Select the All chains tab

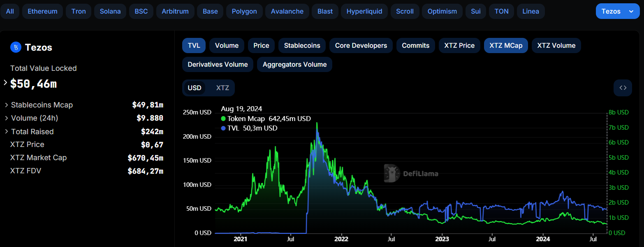pos(10,11)
